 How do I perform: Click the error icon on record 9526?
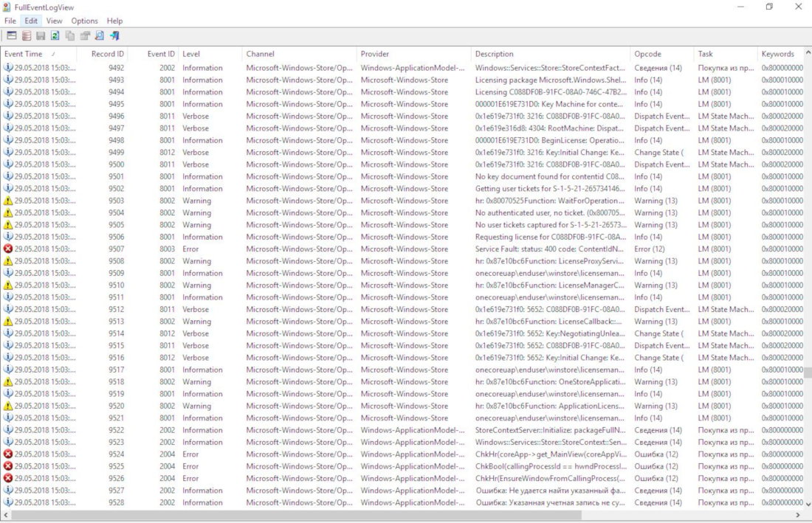pos(8,479)
